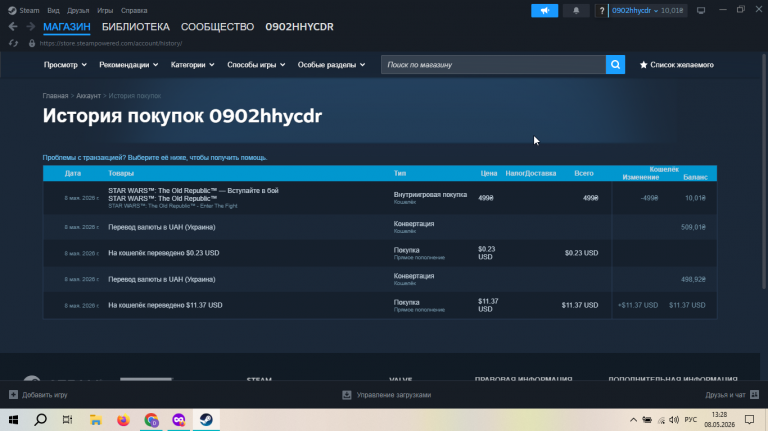Open the UAH conversion row with balance 509,01₴

tap(380, 227)
